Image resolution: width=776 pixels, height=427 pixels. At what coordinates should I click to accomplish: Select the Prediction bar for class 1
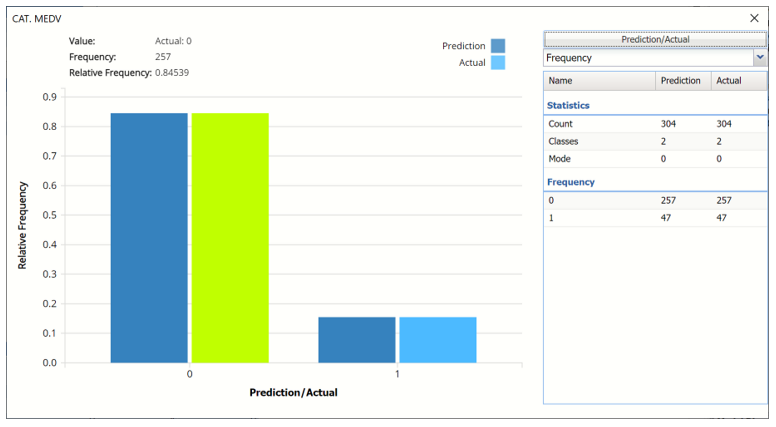pos(356,340)
